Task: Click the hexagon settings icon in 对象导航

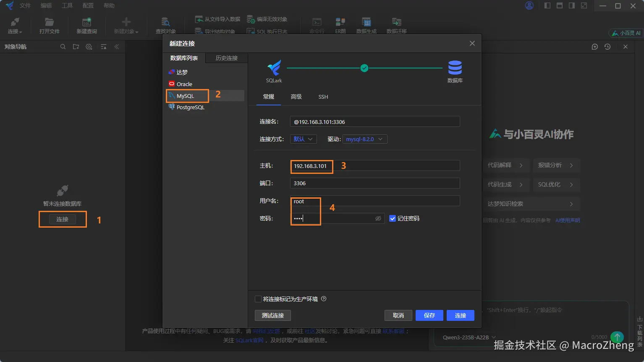Action: pyautogui.click(x=89, y=47)
